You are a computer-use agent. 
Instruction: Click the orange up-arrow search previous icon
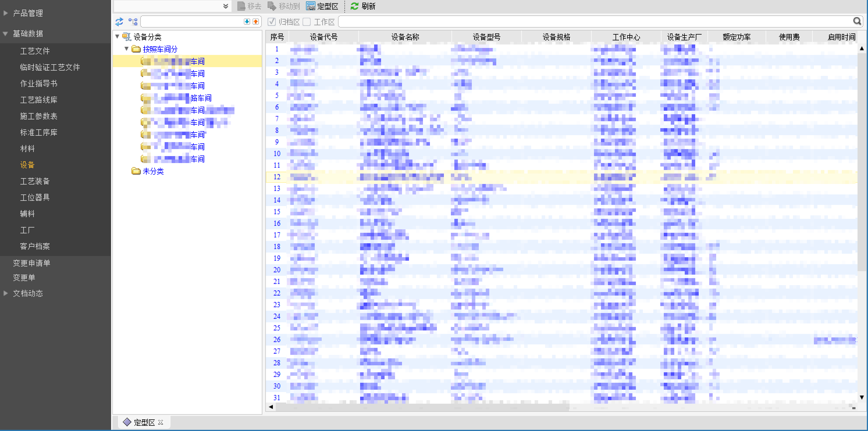tap(256, 22)
